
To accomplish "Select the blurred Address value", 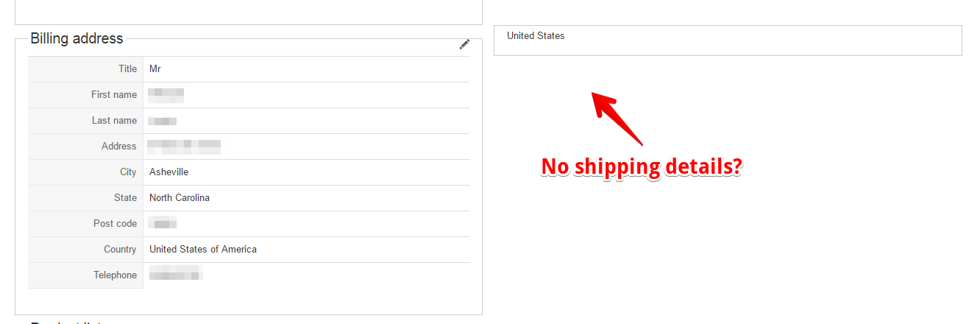I will tap(185, 147).
